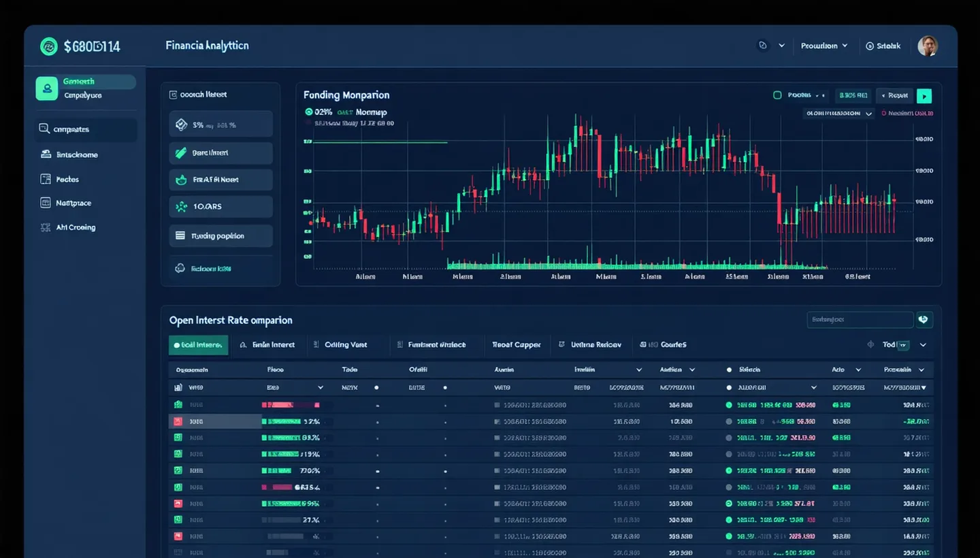Click the green icon button beside the search field

(x=924, y=319)
